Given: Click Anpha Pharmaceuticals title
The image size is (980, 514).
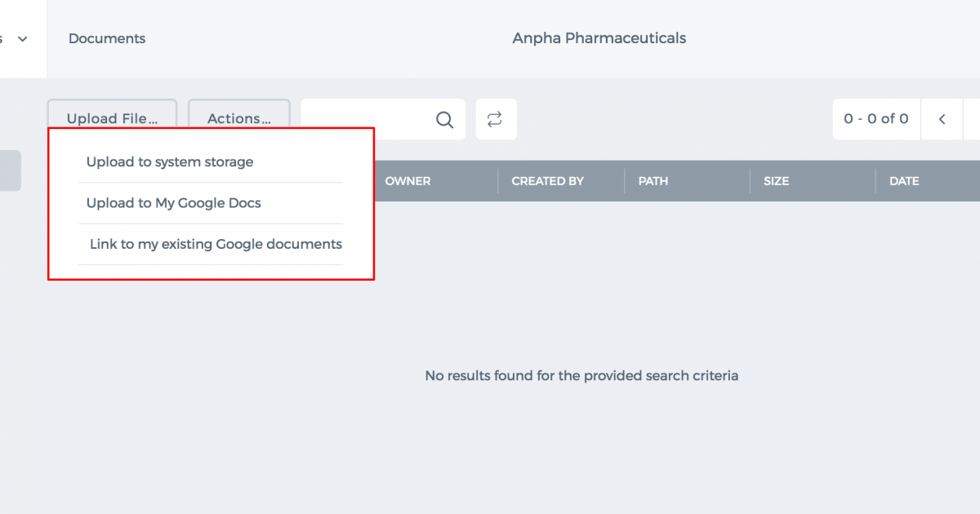Looking at the screenshot, I should [x=599, y=38].
